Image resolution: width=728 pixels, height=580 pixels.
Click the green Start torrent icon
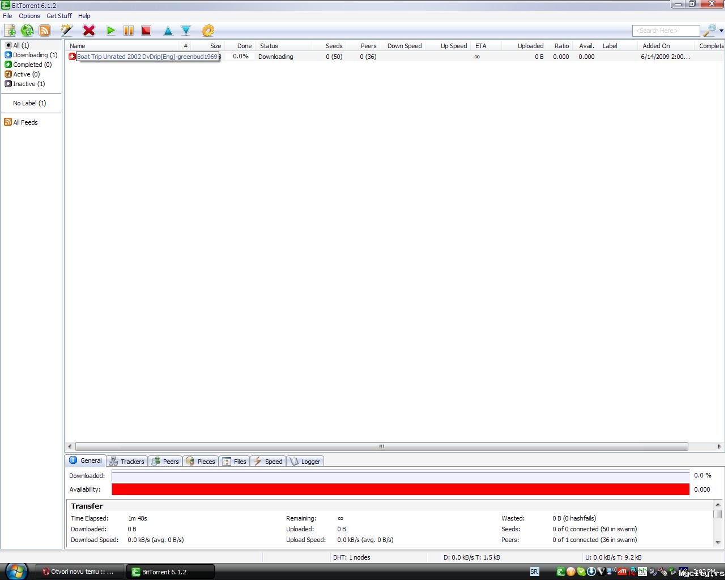[111, 31]
